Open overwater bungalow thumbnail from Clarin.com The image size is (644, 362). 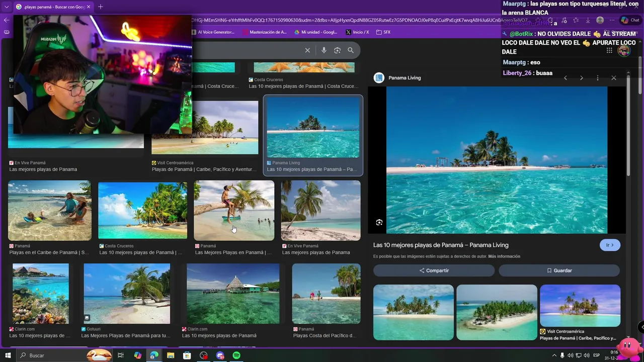click(x=233, y=293)
